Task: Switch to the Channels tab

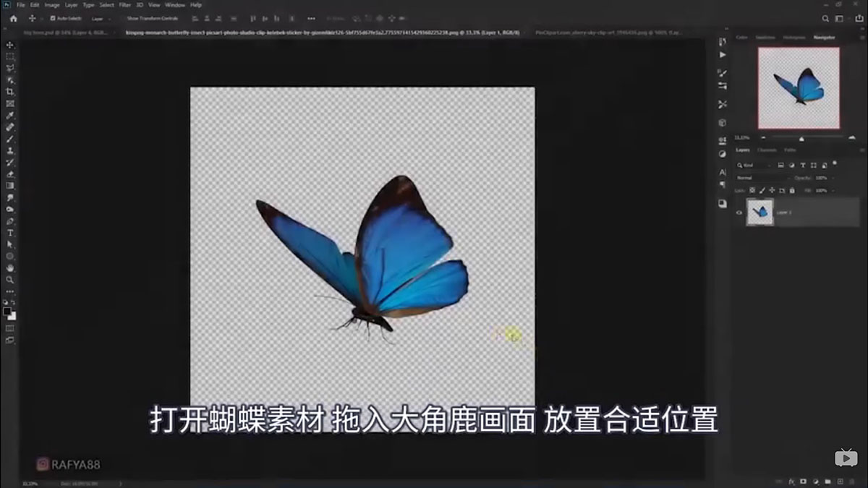Action: [x=767, y=150]
